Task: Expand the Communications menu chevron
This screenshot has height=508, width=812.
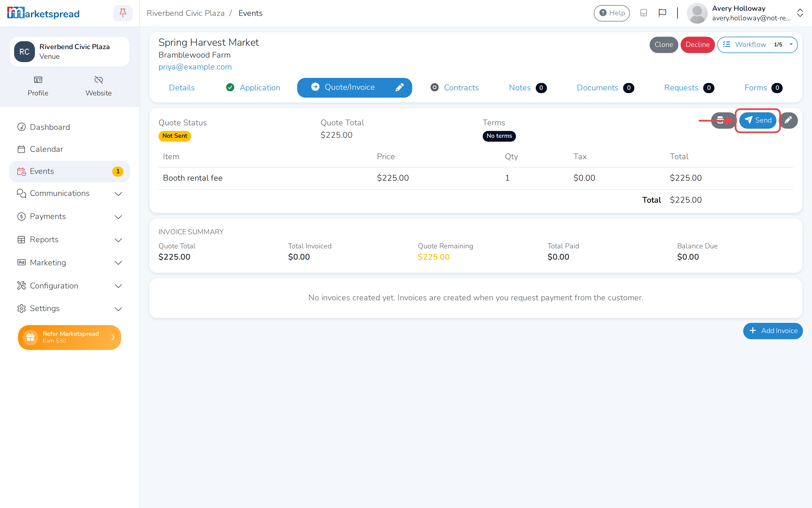Action: point(118,194)
